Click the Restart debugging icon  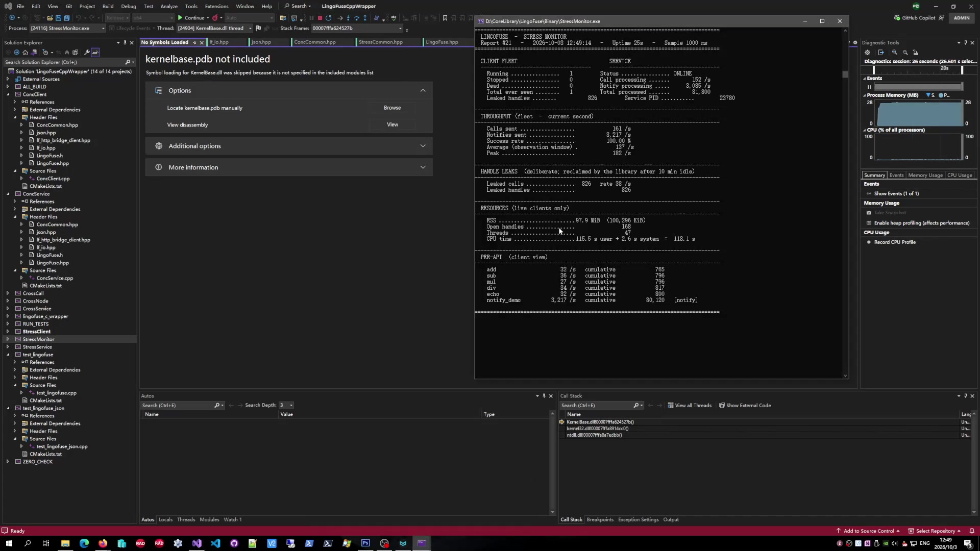point(329,18)
